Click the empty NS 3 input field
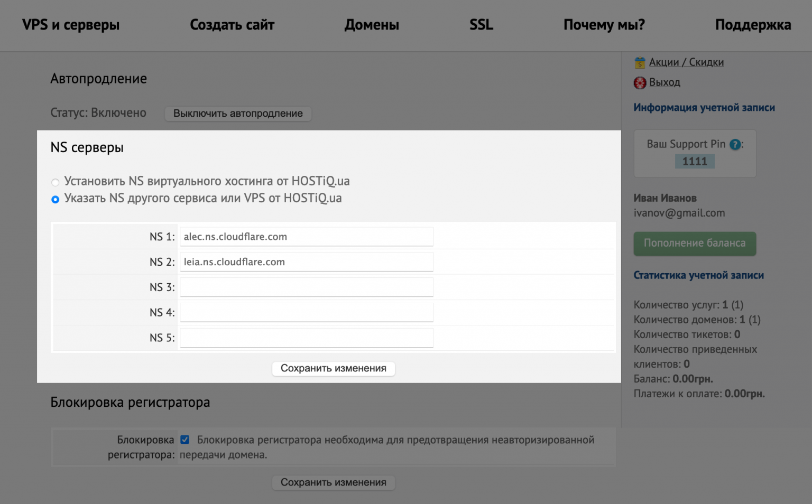 307,287
